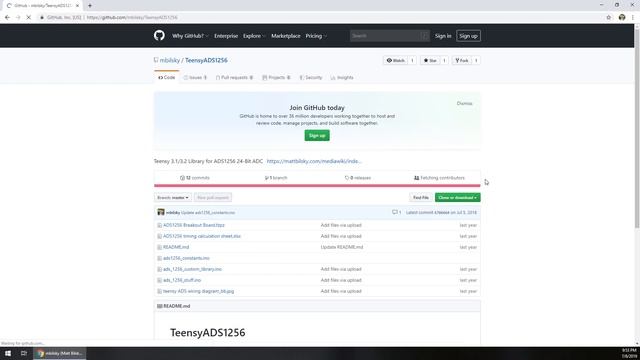This screenshot has height=360, width=640.
Task: Open the Update README.md commit message
Action: tap(342, 247)
